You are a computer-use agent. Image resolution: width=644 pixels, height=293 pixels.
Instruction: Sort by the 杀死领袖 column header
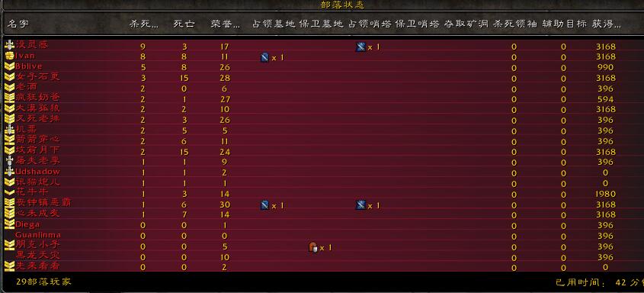point(515,24)
